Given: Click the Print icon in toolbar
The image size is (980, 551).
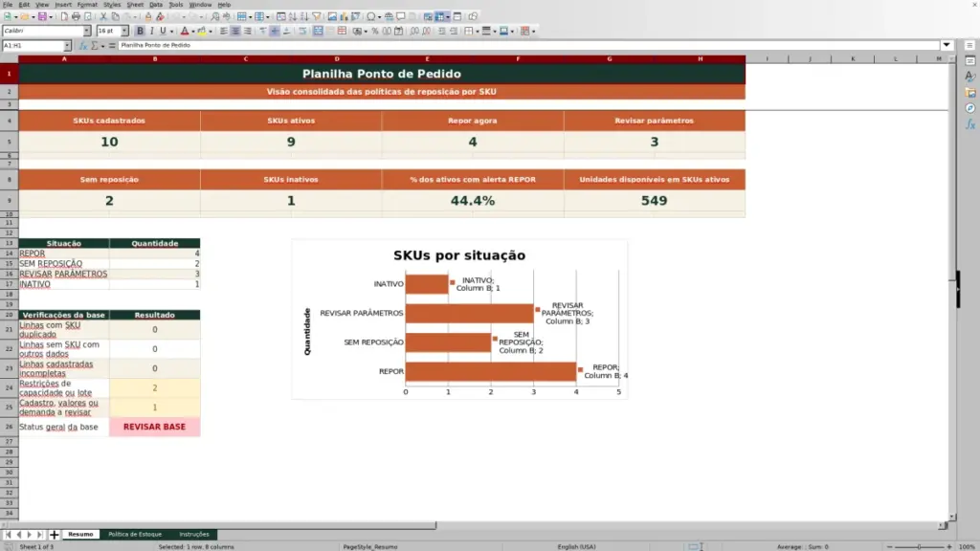Looking at the screenshot, I should 76,17.
